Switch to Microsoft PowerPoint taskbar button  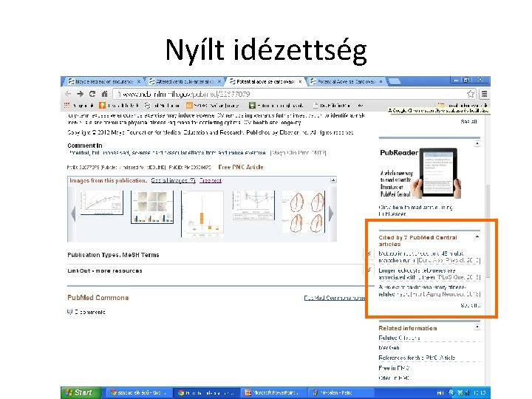pos(274,392)
